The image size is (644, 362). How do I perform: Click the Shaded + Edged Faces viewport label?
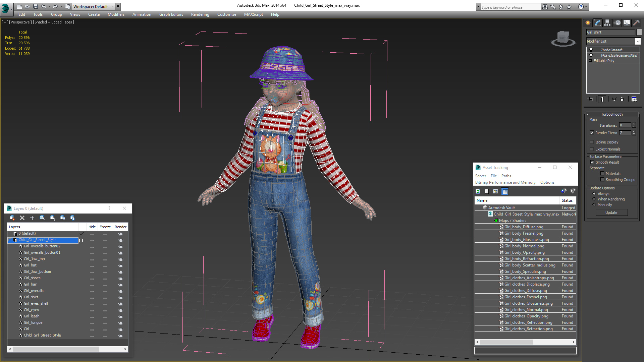coord(54,22)
